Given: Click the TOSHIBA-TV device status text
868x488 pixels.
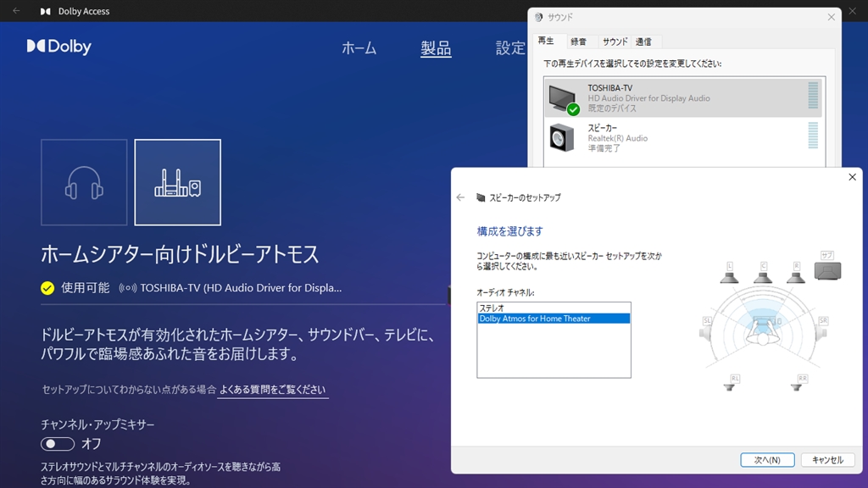Looking at the screenshot, I should click(612, 108).
